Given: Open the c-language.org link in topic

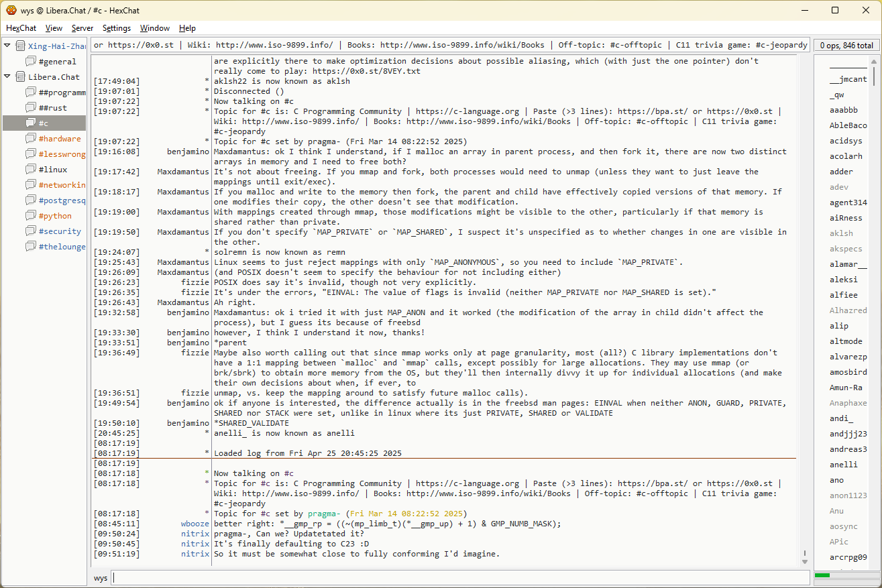Looking at the screenshot, I should [x=467, y=483].
